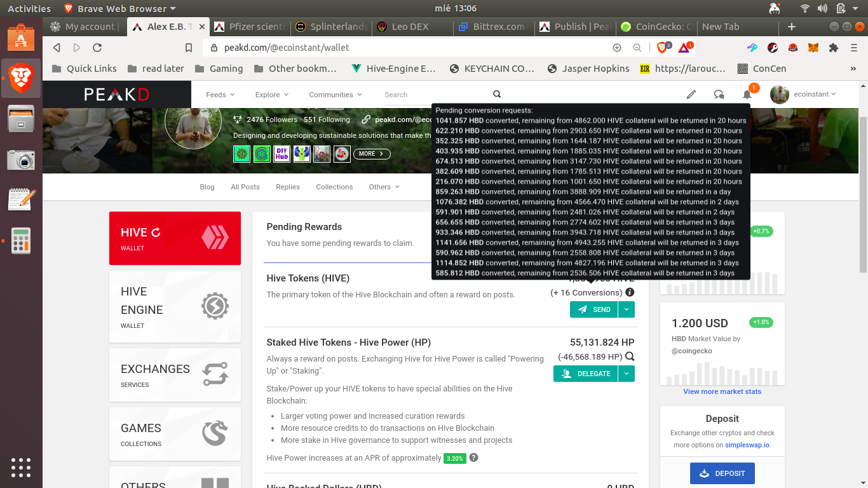Open the Activities overview
The height and width of the screenshot is (488, 868).
point(29,8)
